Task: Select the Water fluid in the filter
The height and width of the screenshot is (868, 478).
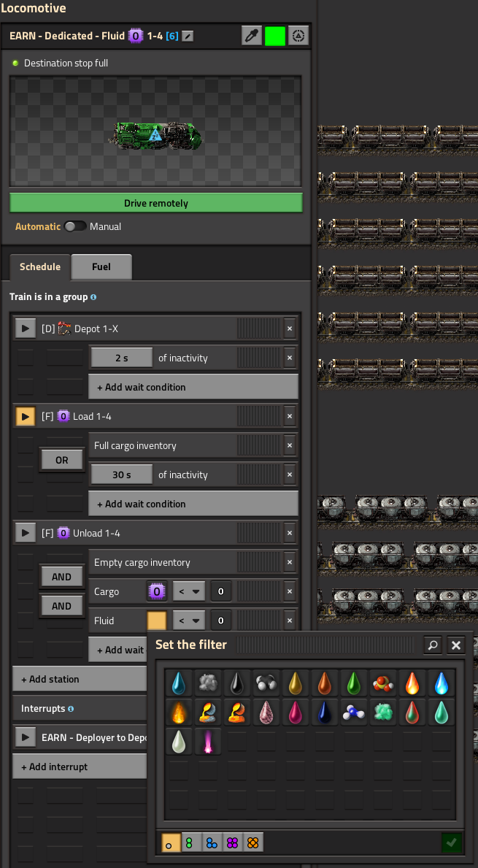Action: point(179,683)
